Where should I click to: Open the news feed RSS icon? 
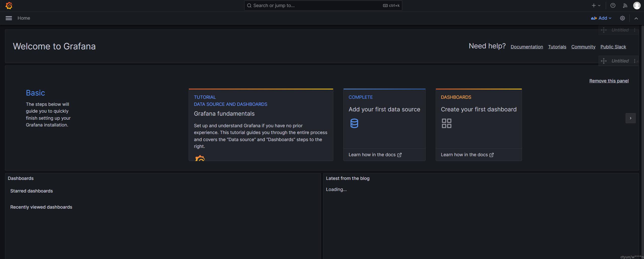click(x=625, y=6)
